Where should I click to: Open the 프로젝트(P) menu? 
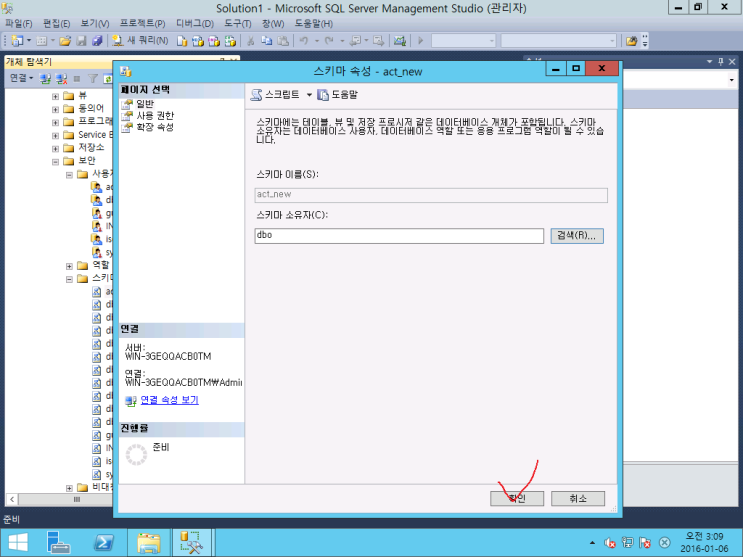[x=143, y=23]
